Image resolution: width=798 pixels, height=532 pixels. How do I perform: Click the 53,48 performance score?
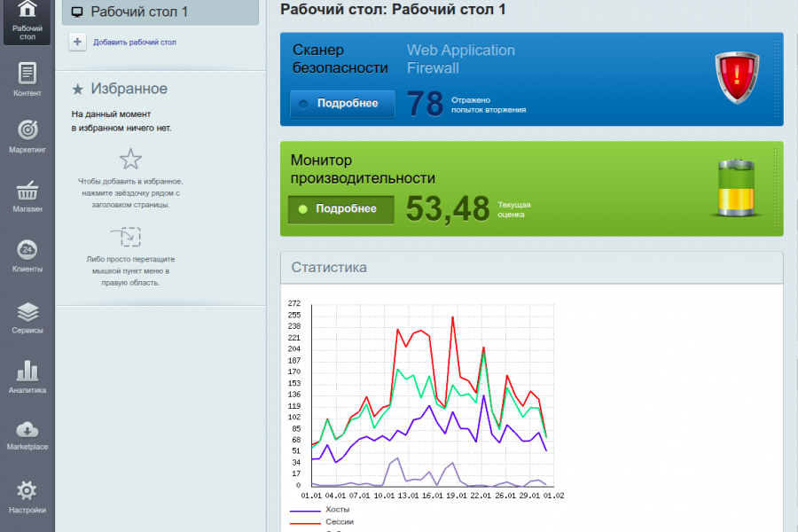pos(448,209)
